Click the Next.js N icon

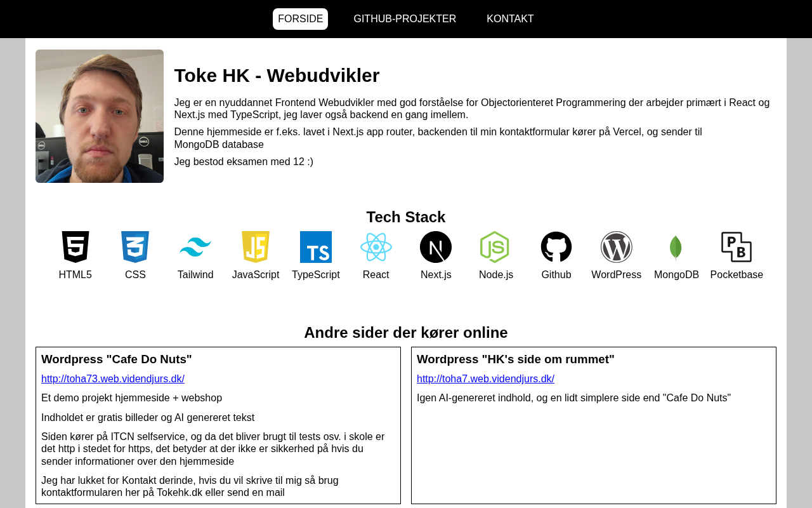point(436,247)
